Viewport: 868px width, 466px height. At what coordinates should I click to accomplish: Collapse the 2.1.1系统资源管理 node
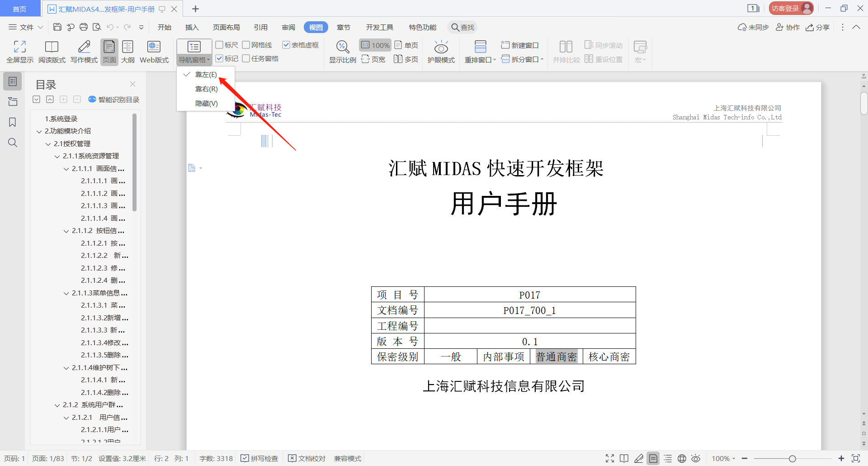(x=57, y=157)
